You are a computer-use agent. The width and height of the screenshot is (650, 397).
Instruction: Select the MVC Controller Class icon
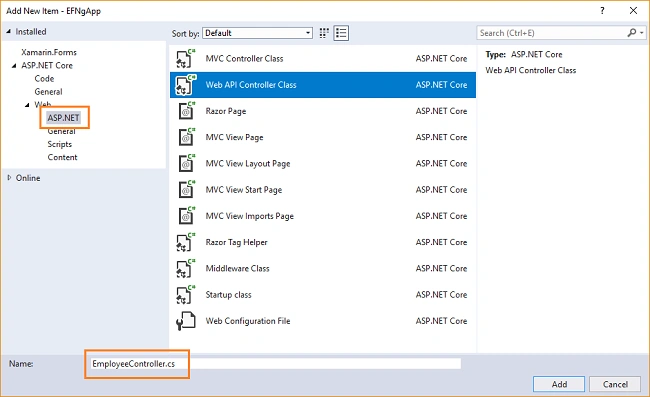pyautogui.click(x=185, y=58)
